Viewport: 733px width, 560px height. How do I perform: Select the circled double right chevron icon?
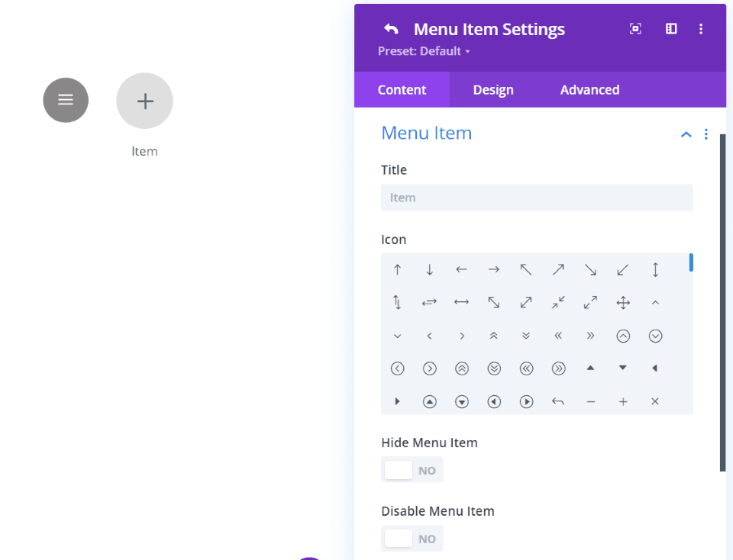point(559,369)
